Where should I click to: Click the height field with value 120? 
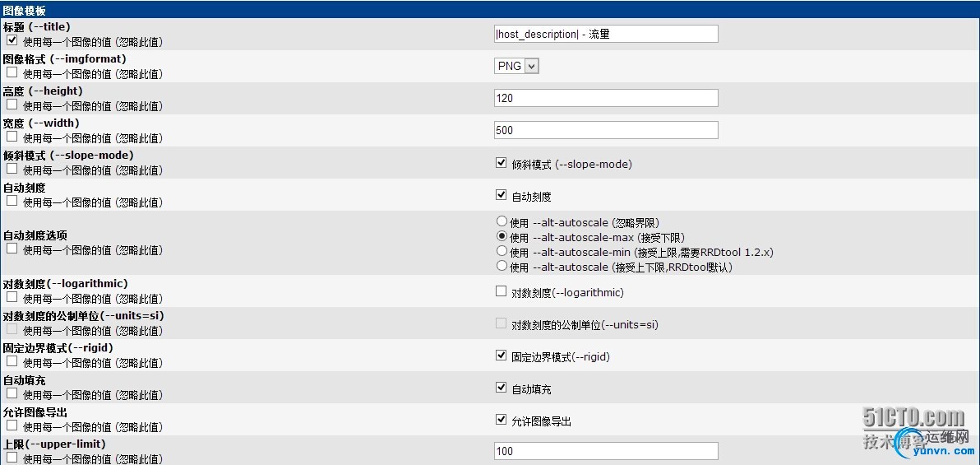pyautogui.click(x=606, y=98)
